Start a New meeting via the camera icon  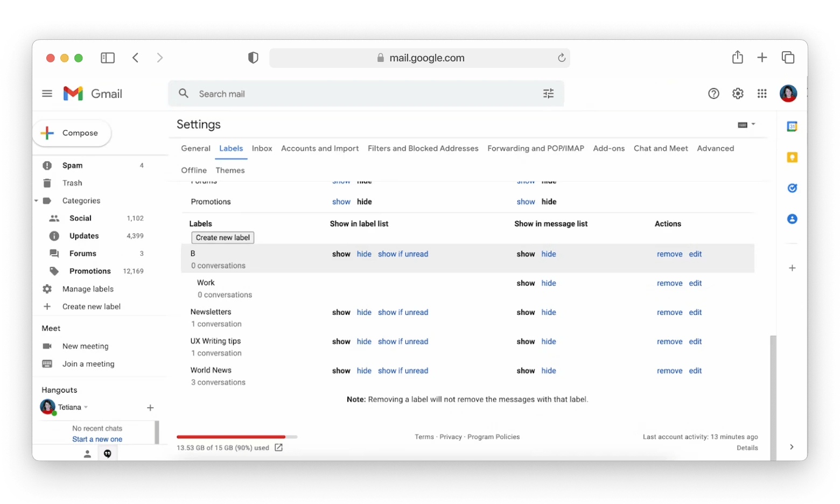[x=48, y=346]
